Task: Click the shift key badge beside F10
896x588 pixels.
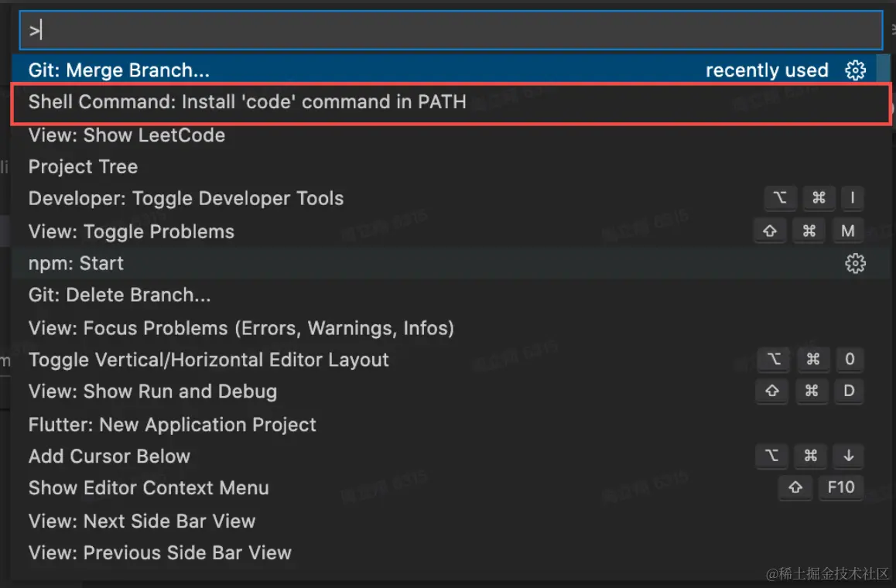Action: (x=795, y=487)
